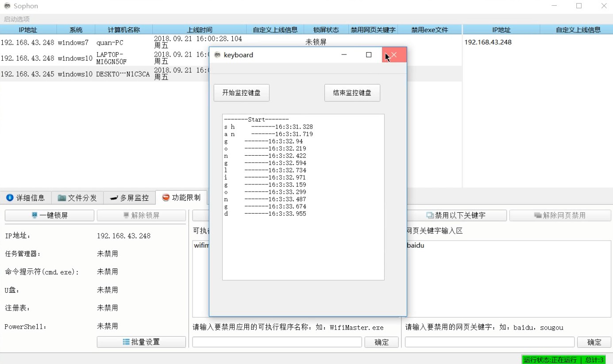
Task: Minimize the keyboard window
Action: 344,55
